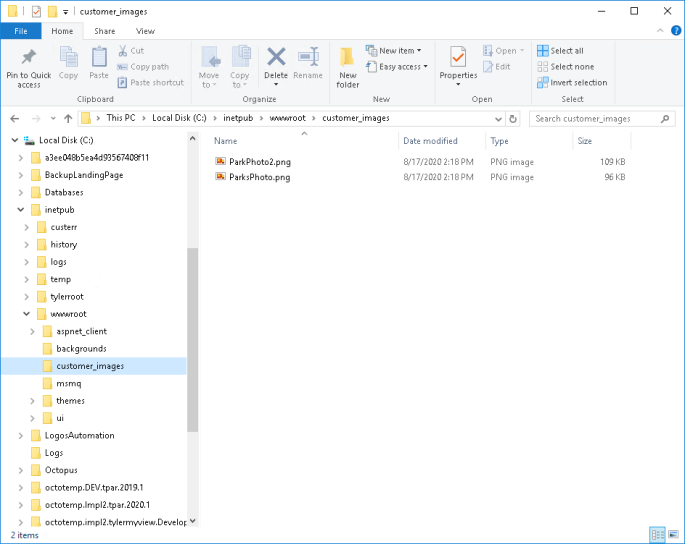Refresh the current folder view
685x544 pixels.
512,118
